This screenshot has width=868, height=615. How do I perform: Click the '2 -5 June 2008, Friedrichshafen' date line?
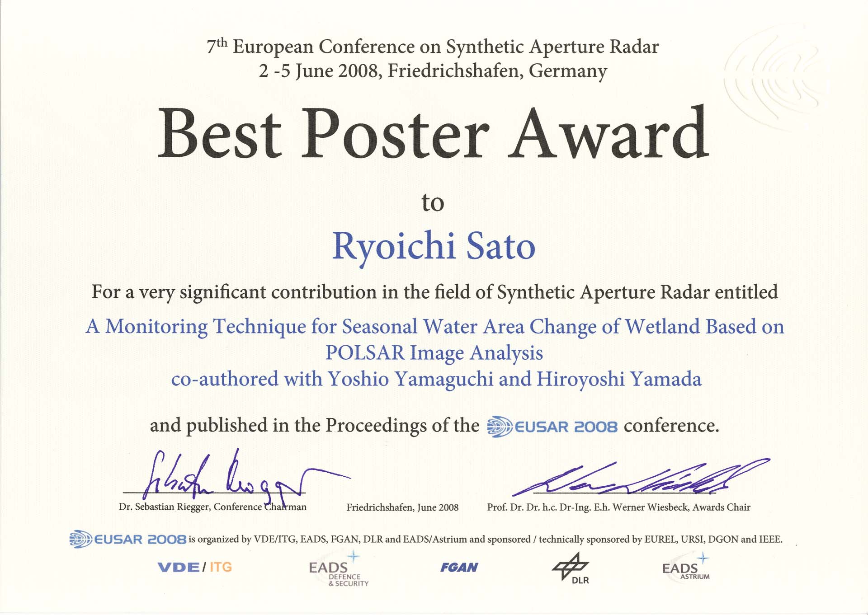[x=433, y=71]
